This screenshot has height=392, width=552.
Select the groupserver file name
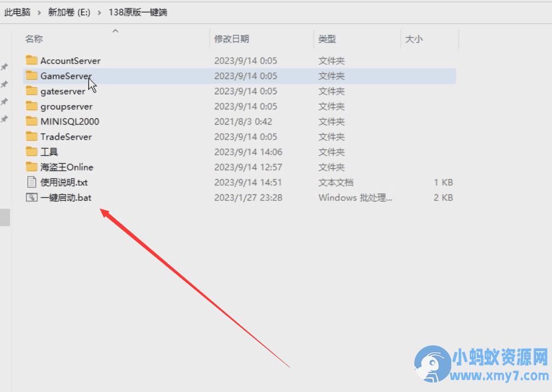66,106
